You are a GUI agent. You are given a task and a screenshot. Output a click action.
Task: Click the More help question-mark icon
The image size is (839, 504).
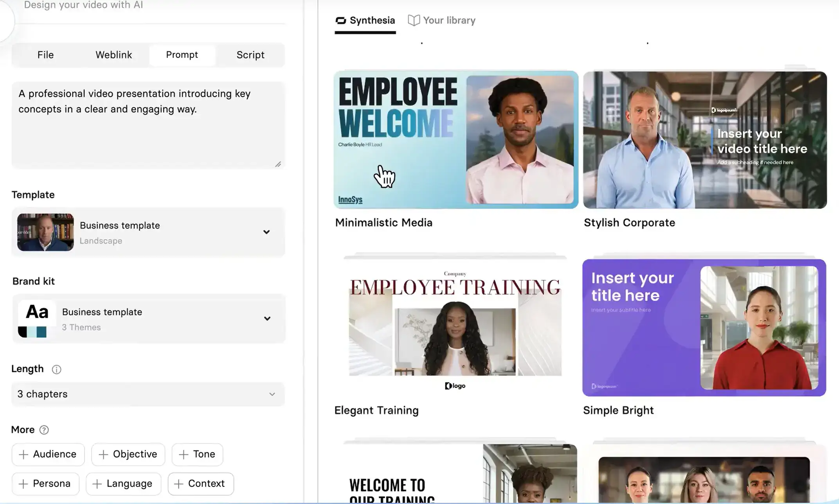pyautogui.click(x=44, y=430)
